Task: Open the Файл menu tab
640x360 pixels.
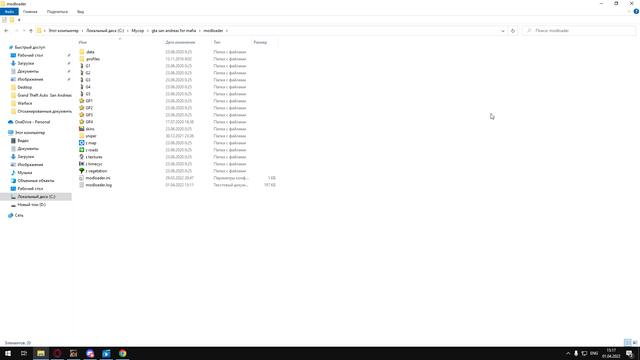Action: pos(9,11)
